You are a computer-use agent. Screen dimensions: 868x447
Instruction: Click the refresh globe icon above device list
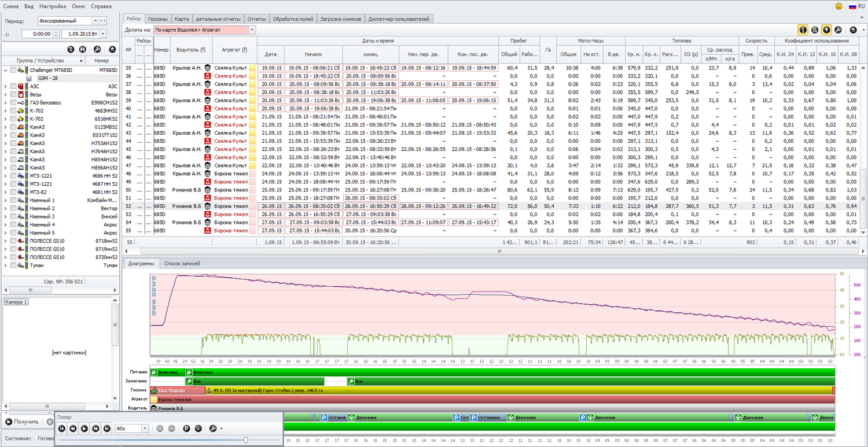coord(71,50)
